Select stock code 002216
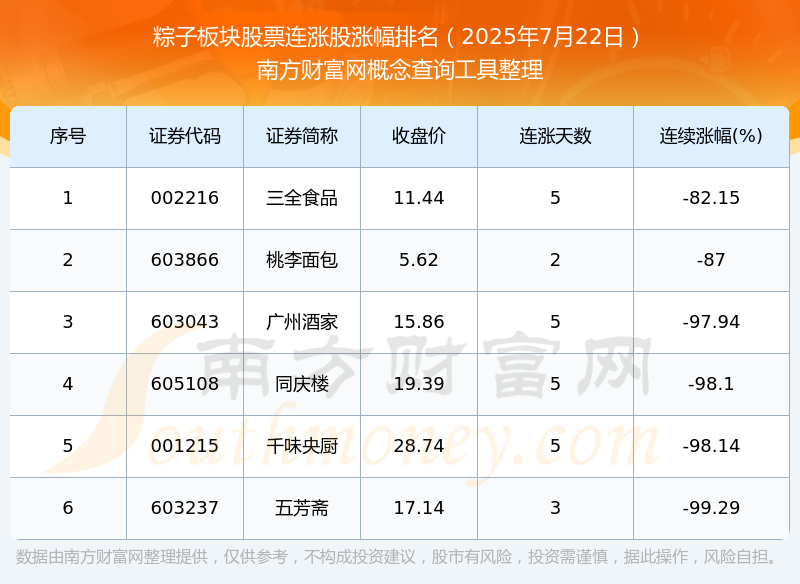The height and width of the screenshot is (584, 800). click(185, 198)
